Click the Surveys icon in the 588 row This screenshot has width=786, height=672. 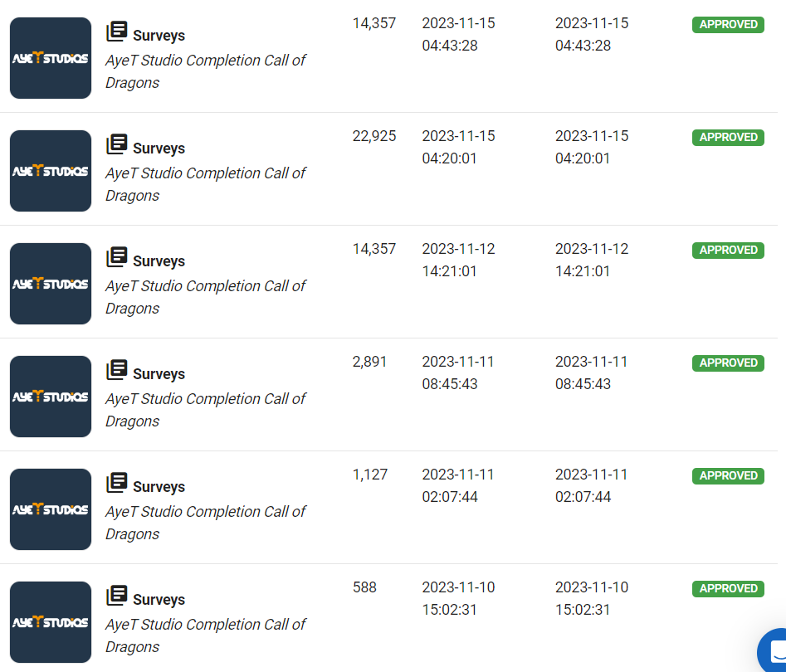point(116,596)
